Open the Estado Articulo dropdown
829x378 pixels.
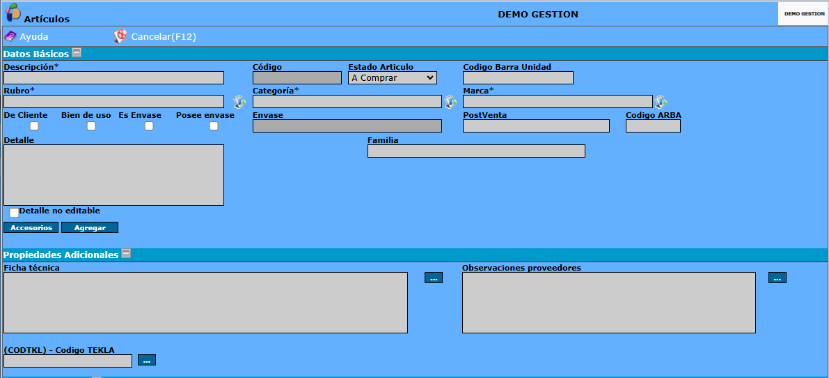click(392, 78)
